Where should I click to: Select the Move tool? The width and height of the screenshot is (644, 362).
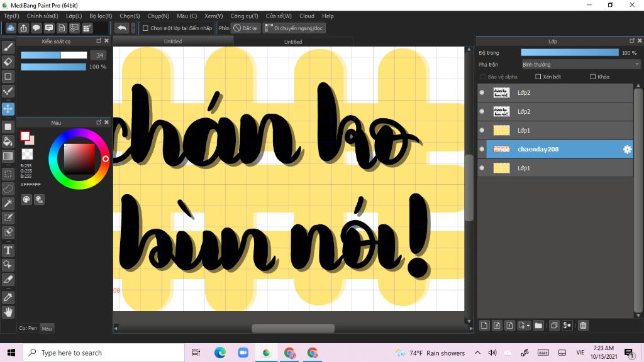[8, 109]
